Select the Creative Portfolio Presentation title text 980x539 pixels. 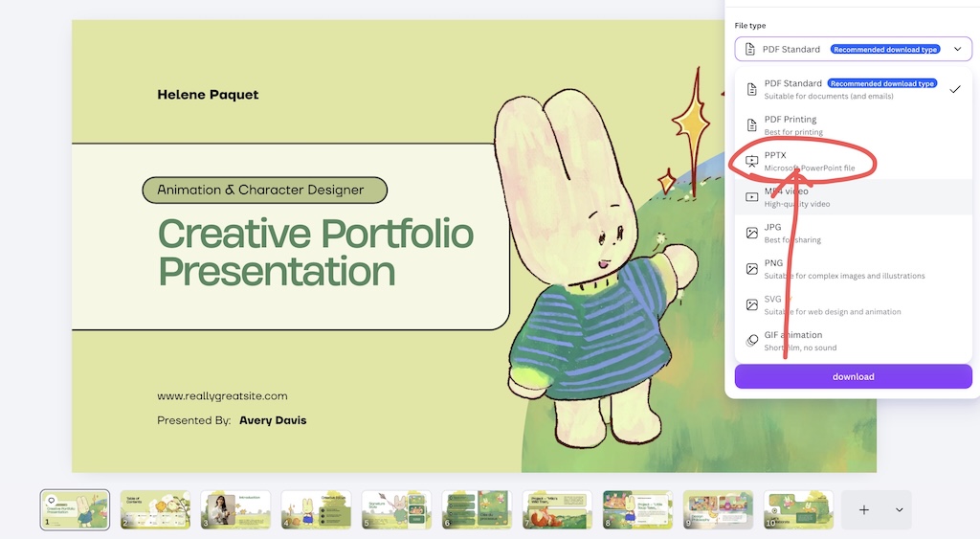[x=316, y=252]
